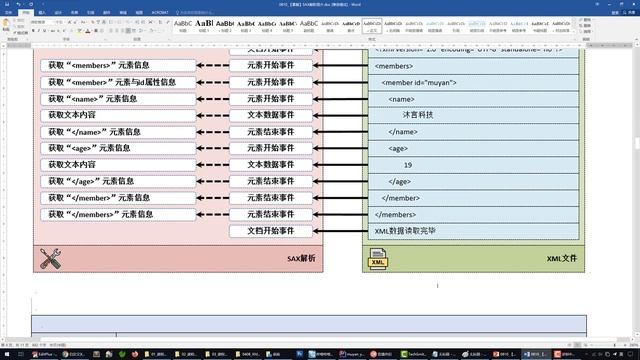Switch to the Layout ribbon tab
The width and height of the screenshot is (640, 360).
(x=74, y=13)
